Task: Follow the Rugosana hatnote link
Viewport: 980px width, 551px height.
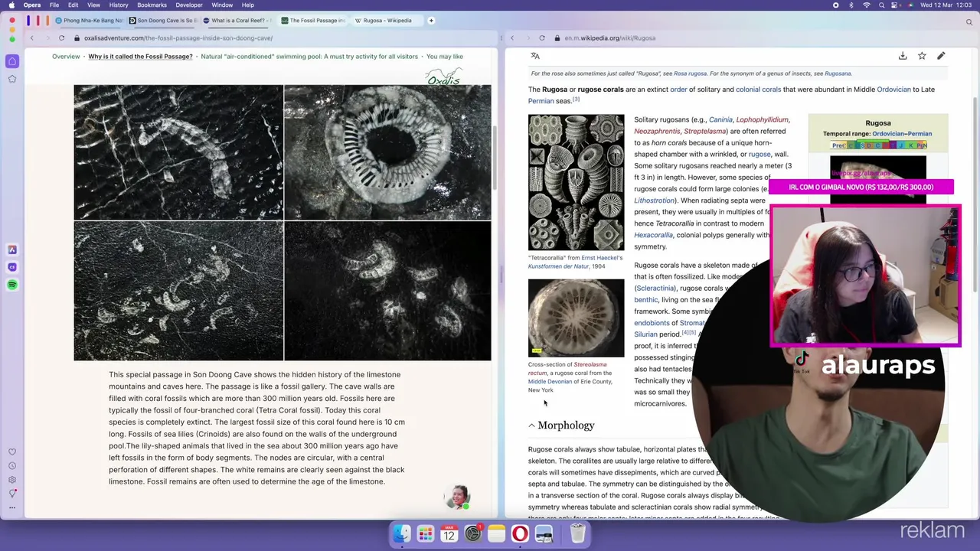Action: click(838, 73)
